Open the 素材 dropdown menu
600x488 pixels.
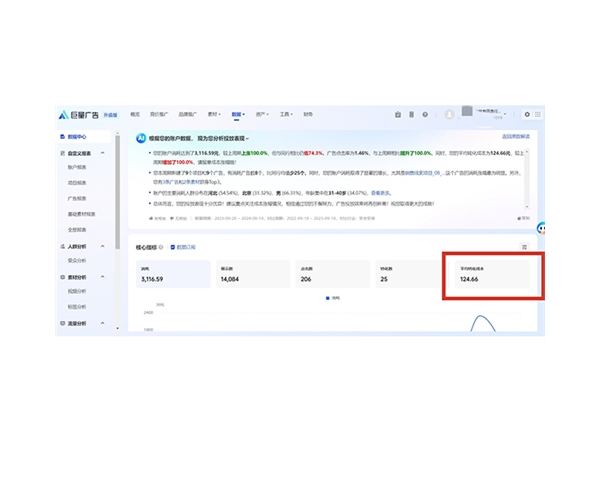[214, 114]
